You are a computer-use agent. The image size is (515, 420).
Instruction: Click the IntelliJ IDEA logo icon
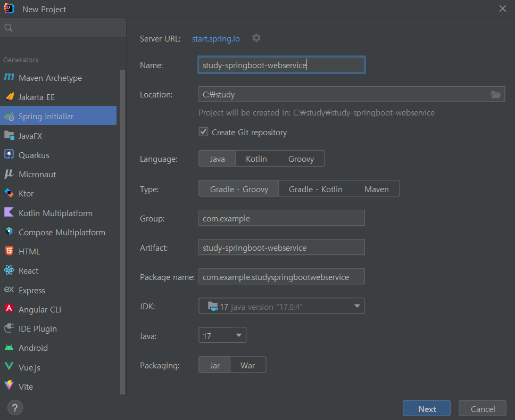(9, 9)
